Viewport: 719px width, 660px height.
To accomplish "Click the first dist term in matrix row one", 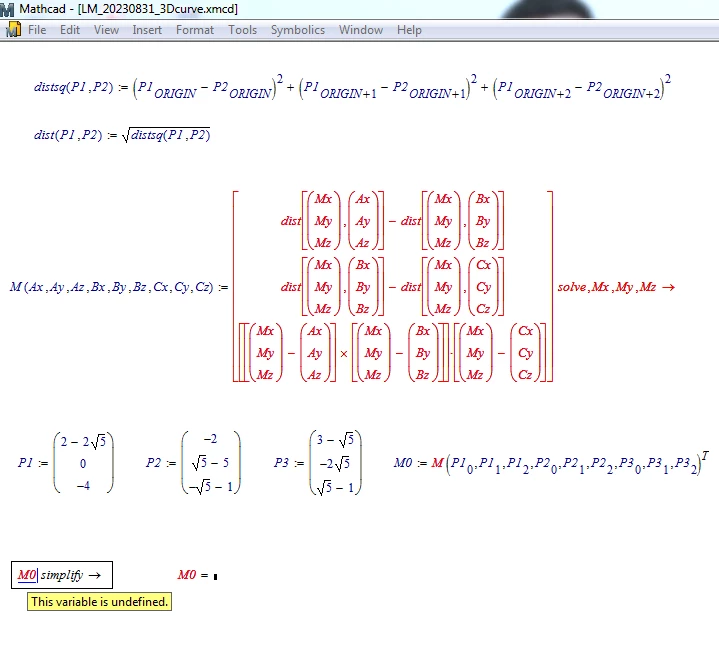I will 332,221.
